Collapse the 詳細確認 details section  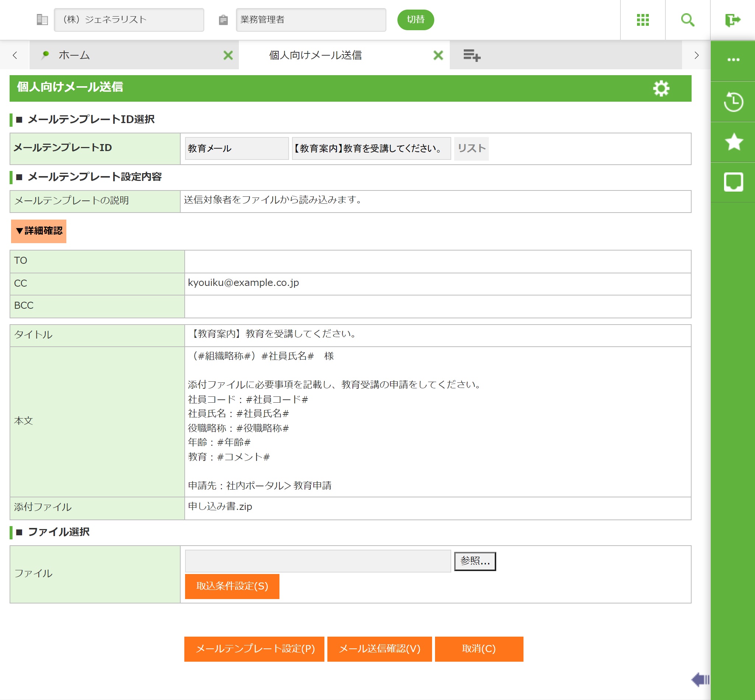pos(39,231)
